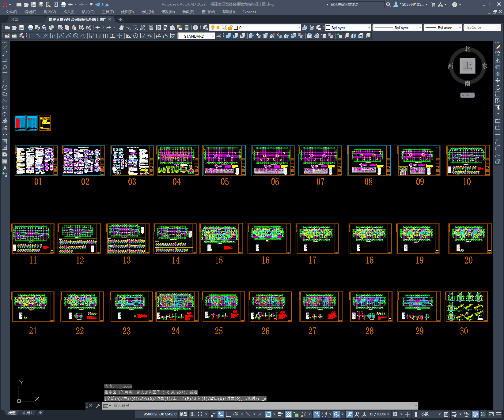Toggle transparency display in status bar
The image size is (504, 420).
288,414
